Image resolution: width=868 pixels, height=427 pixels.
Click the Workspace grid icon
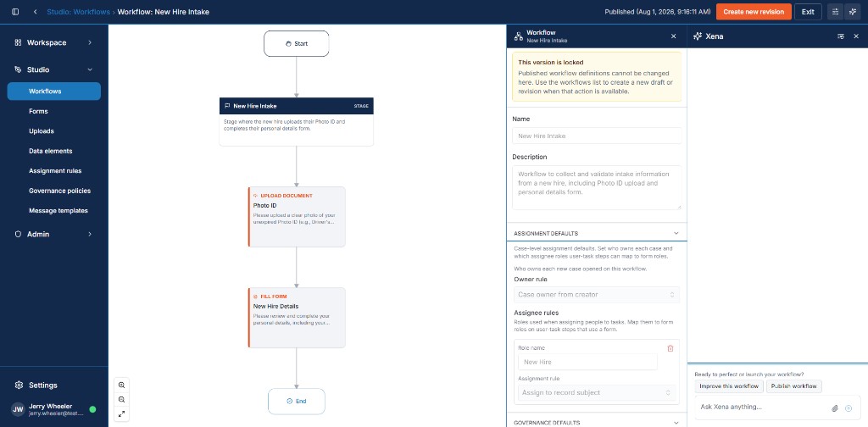coord(18,42)
